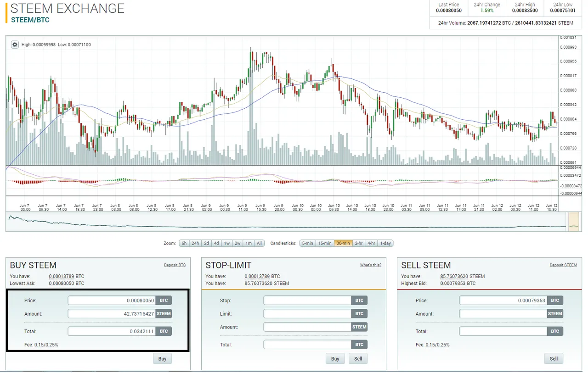Set zoom to 1w

227,243
